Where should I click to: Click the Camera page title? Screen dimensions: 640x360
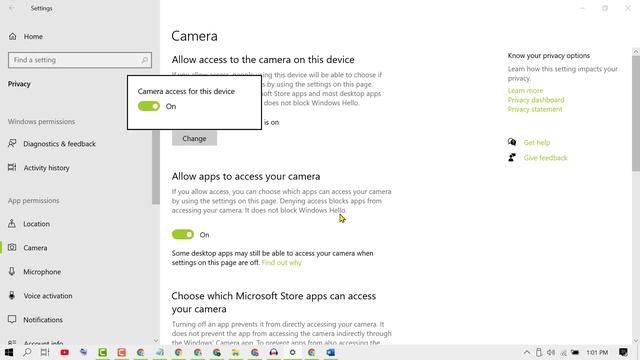point(194,36)
